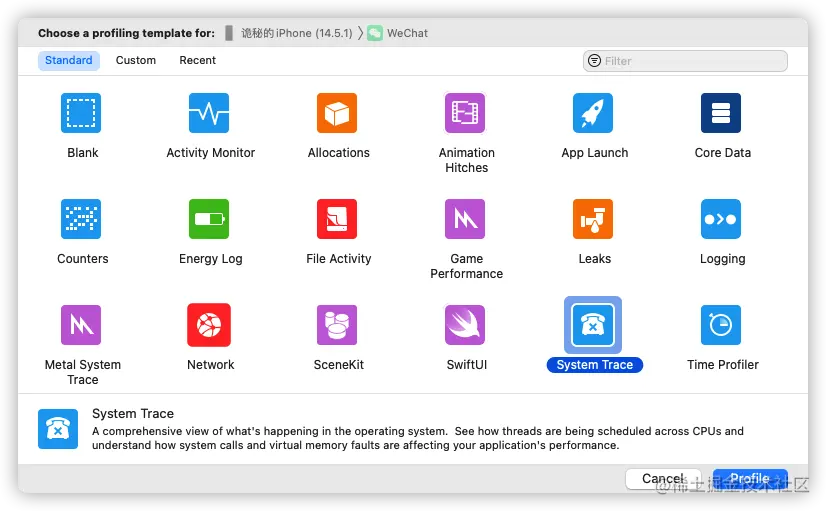Click the Cancel button
The image size is (826, 511).
663,478
